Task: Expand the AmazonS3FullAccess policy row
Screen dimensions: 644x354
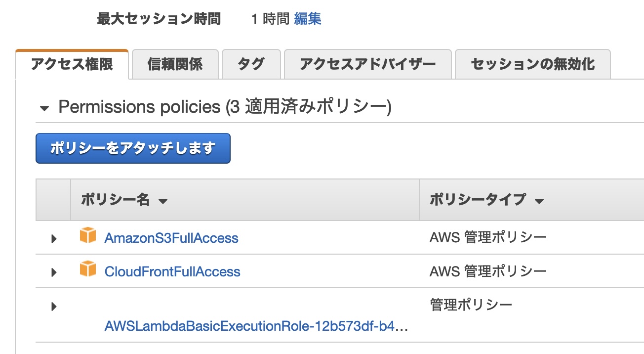Action: 54,239
